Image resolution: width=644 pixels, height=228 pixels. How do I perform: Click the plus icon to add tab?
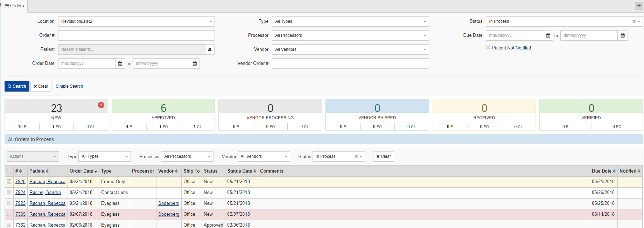(x=639, y=6)
